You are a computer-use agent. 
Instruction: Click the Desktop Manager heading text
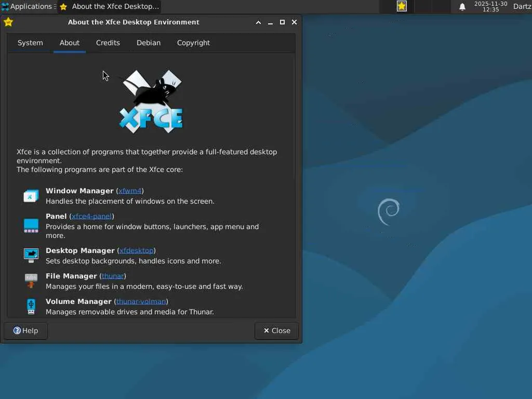pyautogui.click(x=80, y=250)
